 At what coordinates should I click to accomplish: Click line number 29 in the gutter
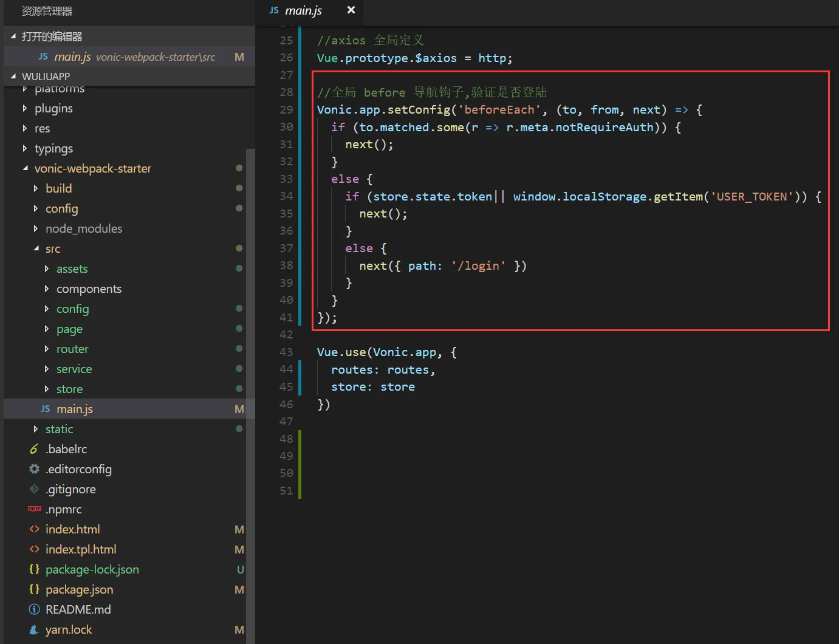(286, 109)
